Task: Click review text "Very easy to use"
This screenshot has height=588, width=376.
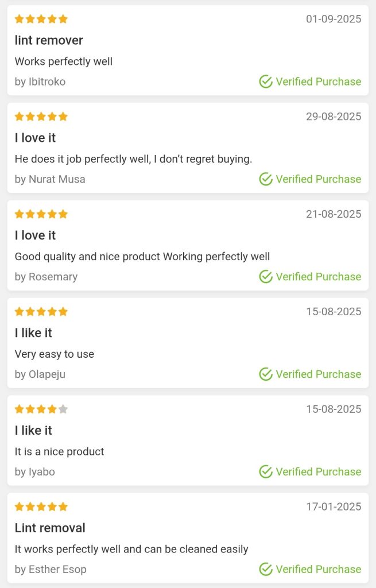Action: point(55,354)
